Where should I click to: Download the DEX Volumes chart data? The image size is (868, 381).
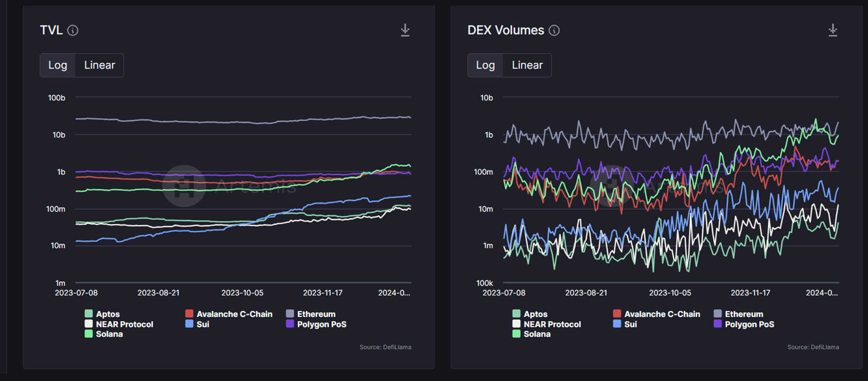(832, 30)
